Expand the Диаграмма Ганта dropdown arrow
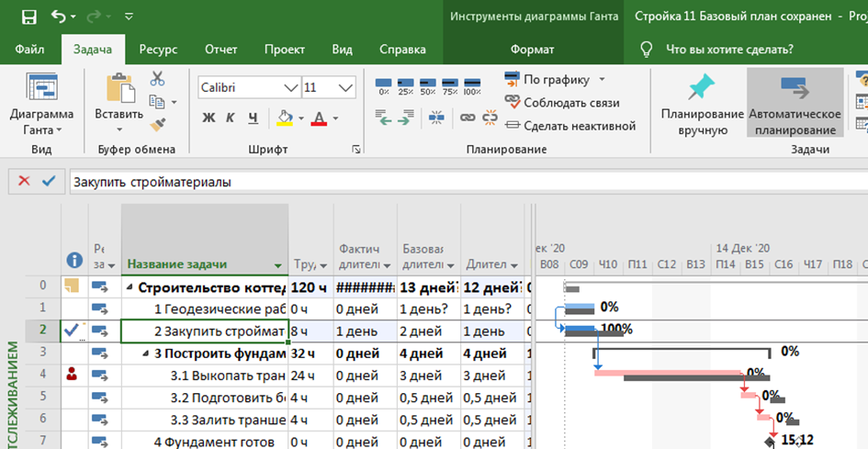The height and width of the screenshot is (449, 868). tap(59, 130)
